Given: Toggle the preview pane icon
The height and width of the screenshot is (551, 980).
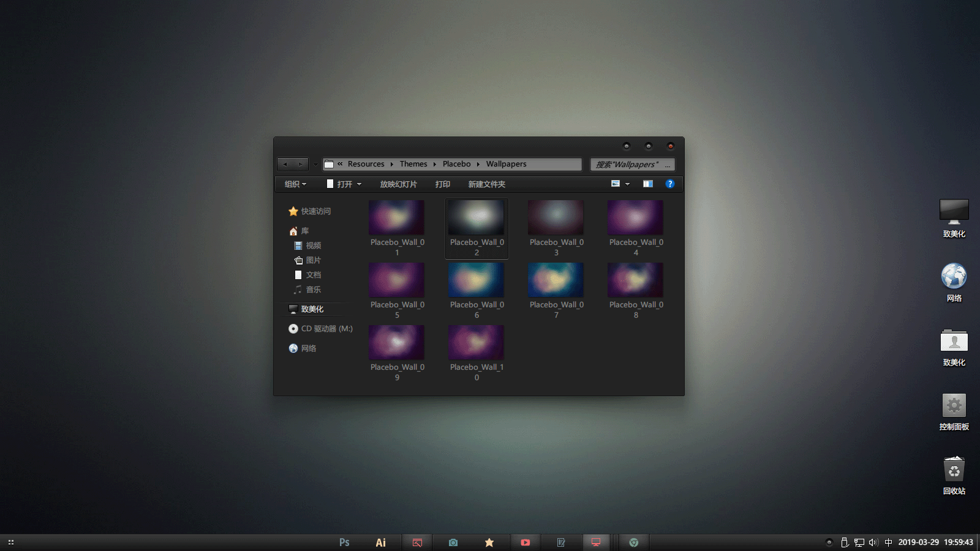Looking at the screenshot, I should click(x=647, y=184).
